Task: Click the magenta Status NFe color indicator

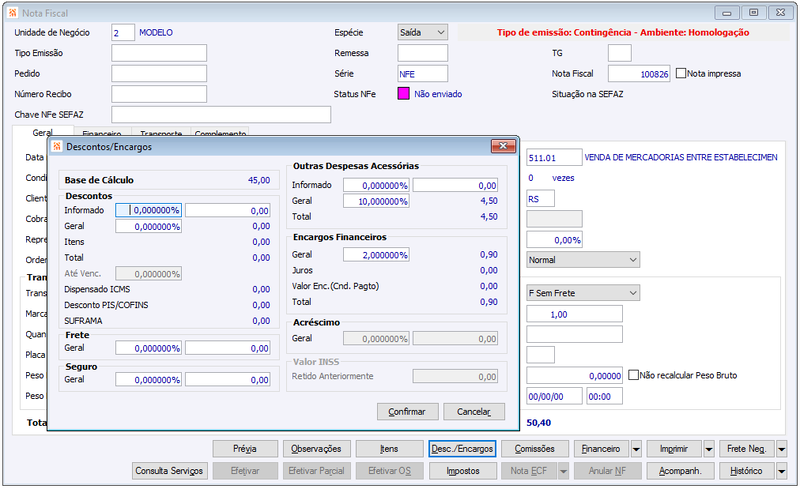Action: pyautogui.click(x=403, y=94)
